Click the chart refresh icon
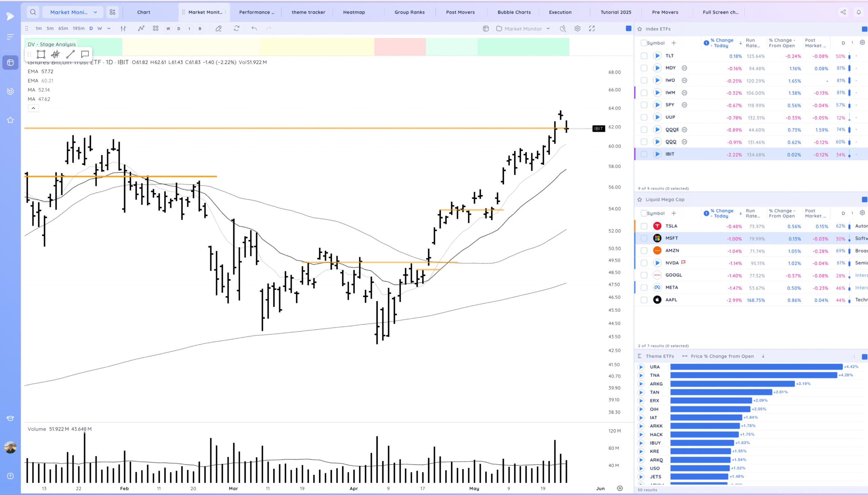The height and width of the screenshot is (495, 868). point(236,28)
